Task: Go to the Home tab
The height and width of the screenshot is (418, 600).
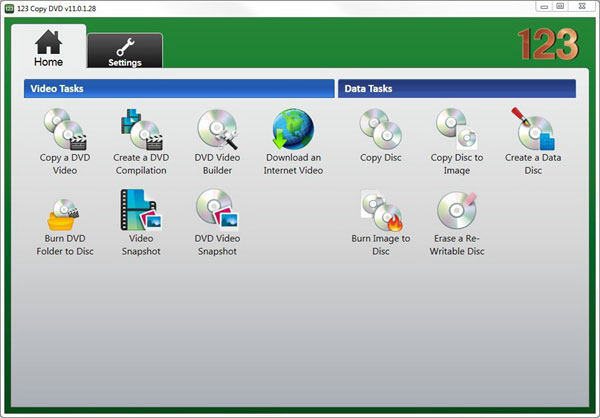Action: 48,49
